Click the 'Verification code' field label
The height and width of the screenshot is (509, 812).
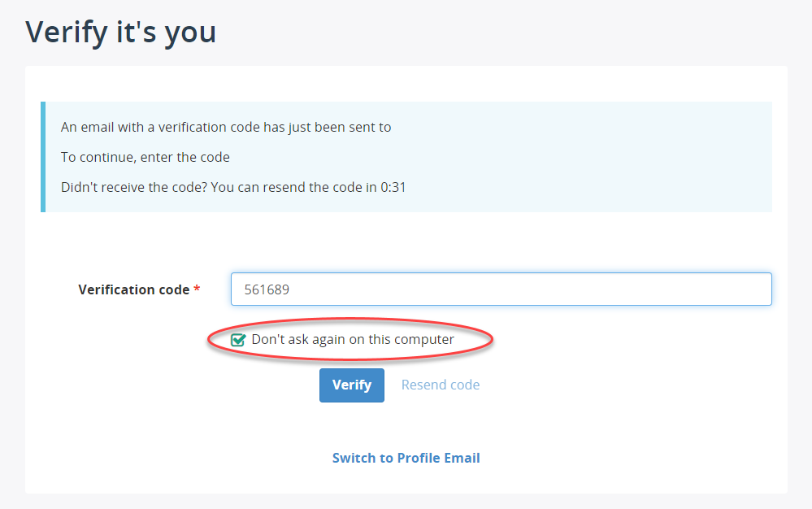tap(133, 289)
